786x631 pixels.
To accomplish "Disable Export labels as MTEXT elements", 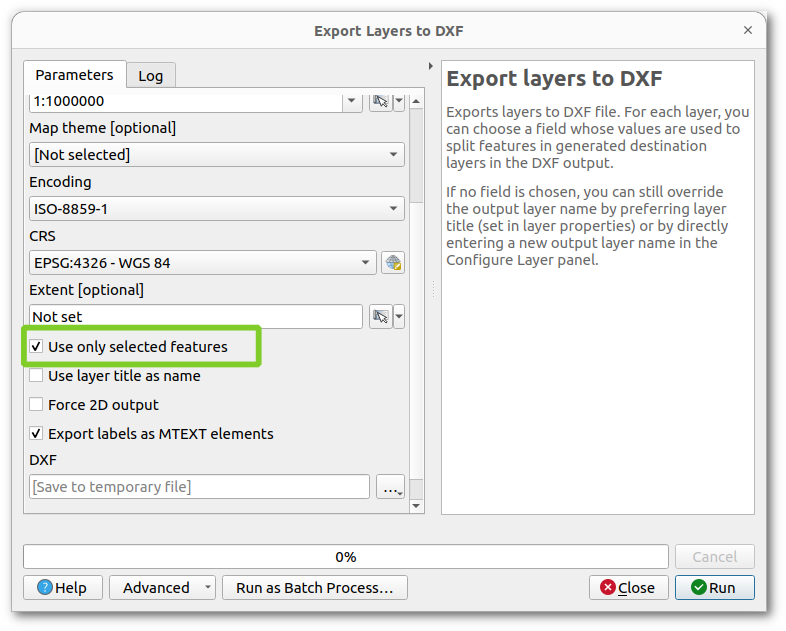I will click(37, 434).
